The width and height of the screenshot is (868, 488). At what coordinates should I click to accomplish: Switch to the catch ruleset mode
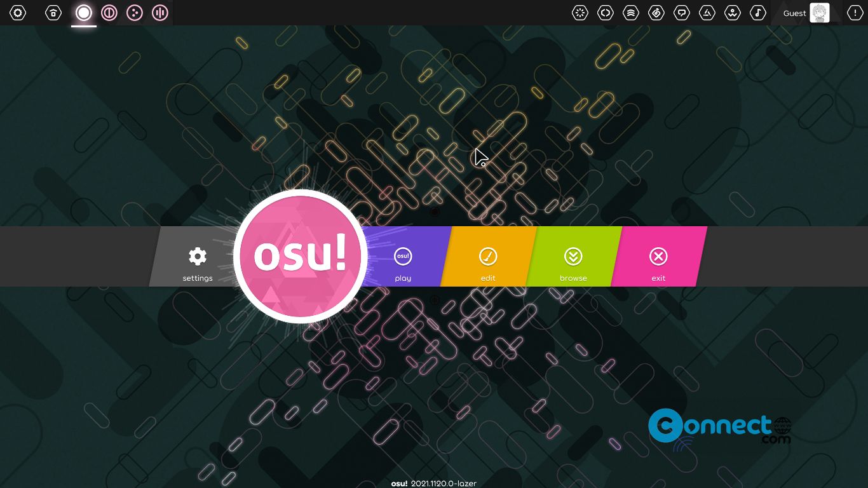pos(135,13)
